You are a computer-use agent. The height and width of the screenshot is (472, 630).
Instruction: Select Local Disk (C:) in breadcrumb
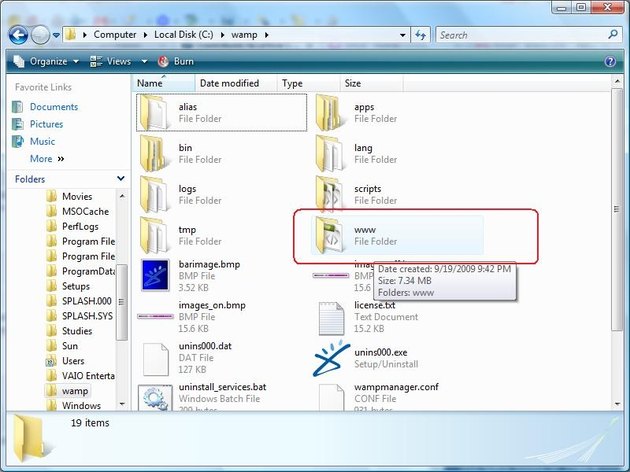click(184, 35)
